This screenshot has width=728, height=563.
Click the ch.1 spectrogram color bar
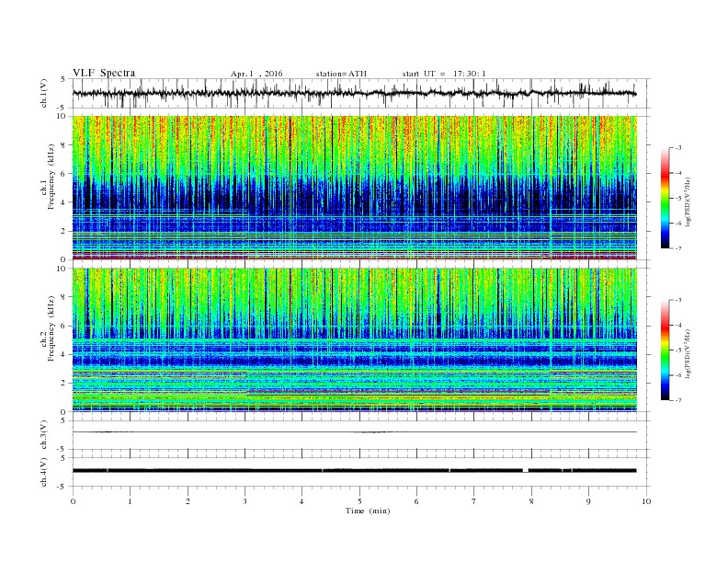pyautogui.click(x=665, y=198)
